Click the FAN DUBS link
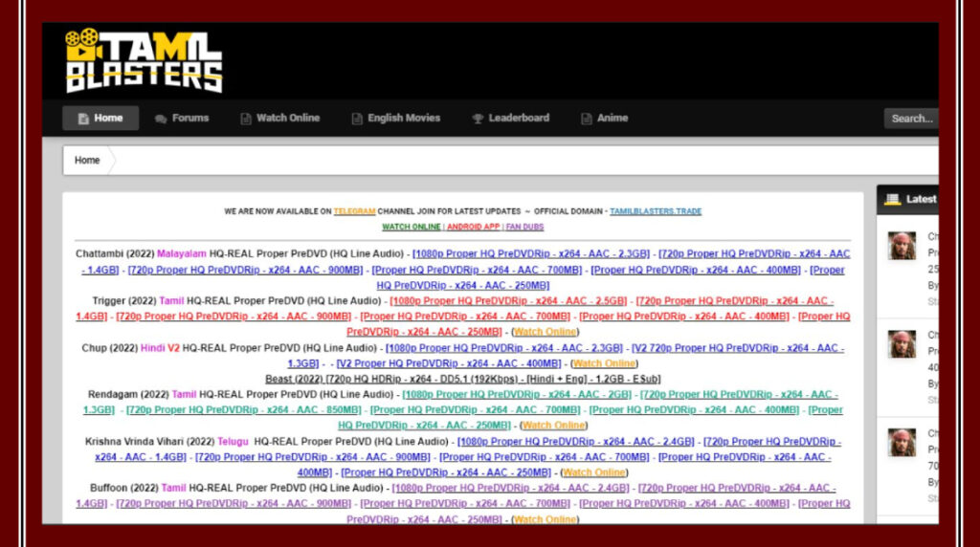 pyautogui.click(x=524, y=227)
